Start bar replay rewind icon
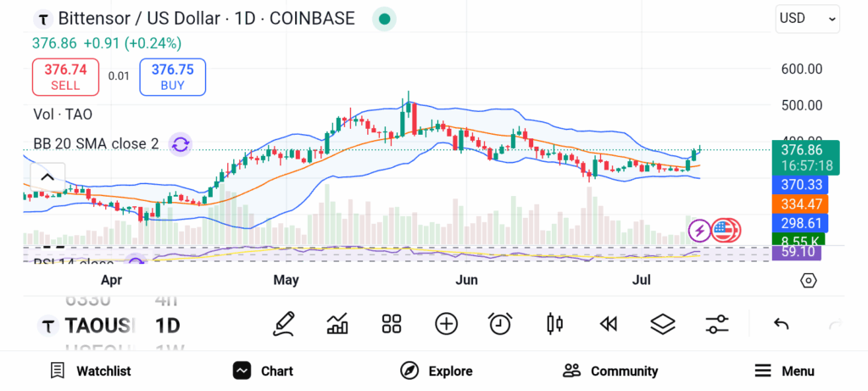This screenshot has width=868, height=391. coord(609,324)
